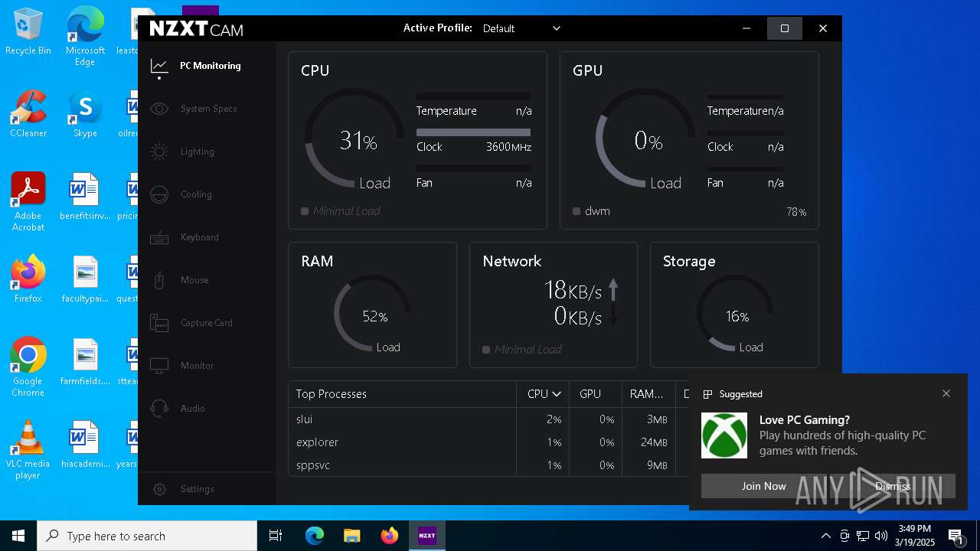Open Task View on taskbar
Image resolution: width=980 pixels, height=551 pixels.
(x=276, y=536)
